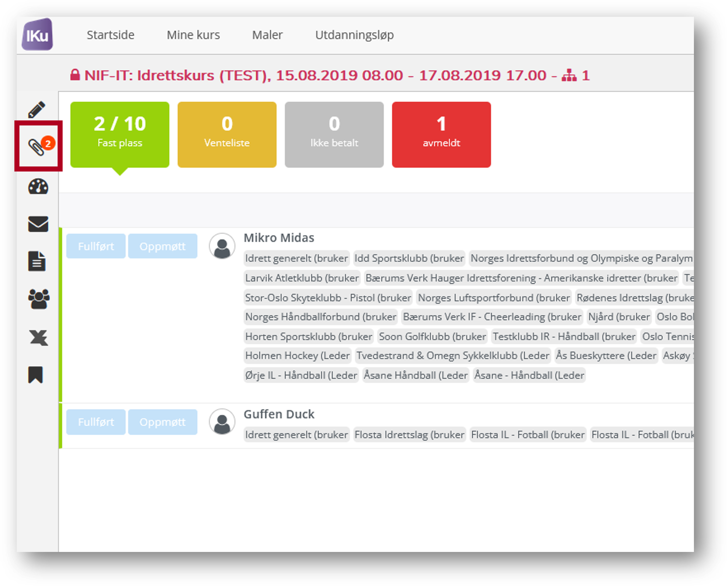Click 'Holmen Hockey (Leder' tag
This screenshot has width=728, height=586.
tap(298, 356)
